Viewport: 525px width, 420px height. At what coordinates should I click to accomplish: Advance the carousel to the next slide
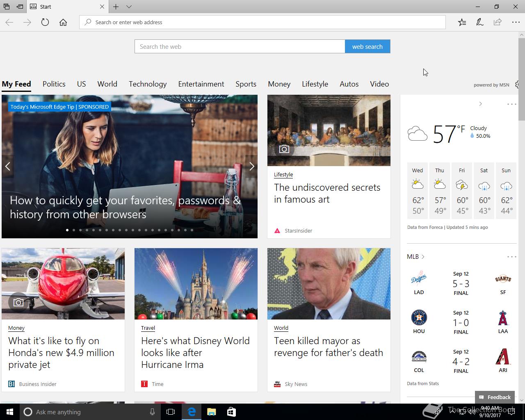pos(252,166)
